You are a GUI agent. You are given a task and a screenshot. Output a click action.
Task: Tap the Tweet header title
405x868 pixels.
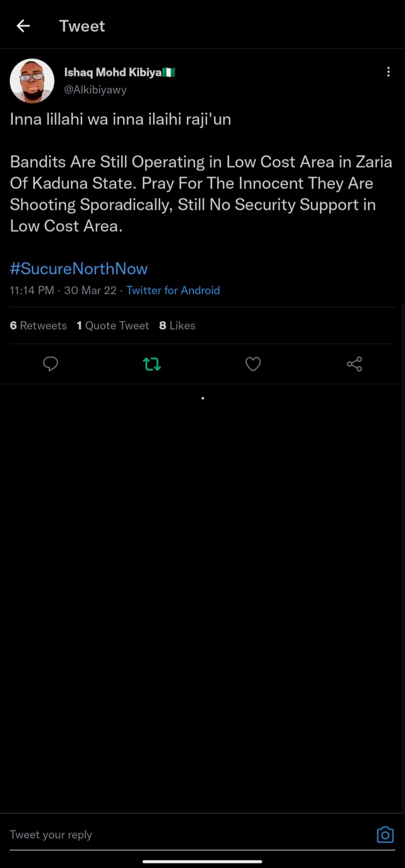pos(82,26)
